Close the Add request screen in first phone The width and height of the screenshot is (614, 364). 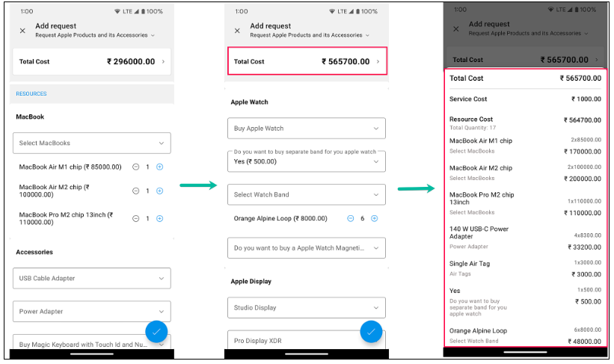[x=22, y=31]
